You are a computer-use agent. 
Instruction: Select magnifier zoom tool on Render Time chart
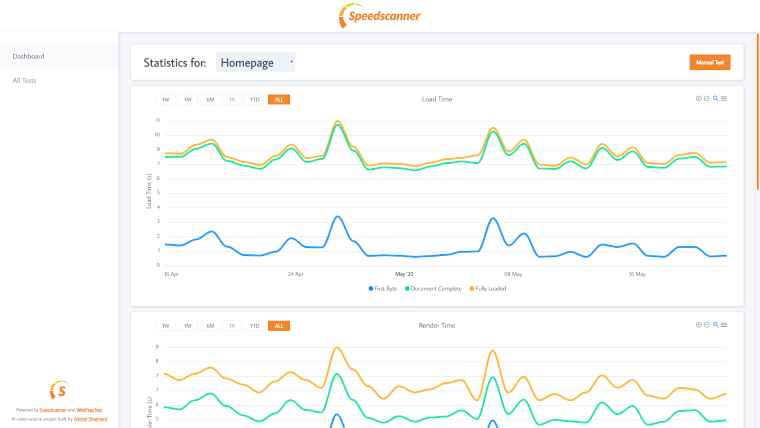coord(715,325)
